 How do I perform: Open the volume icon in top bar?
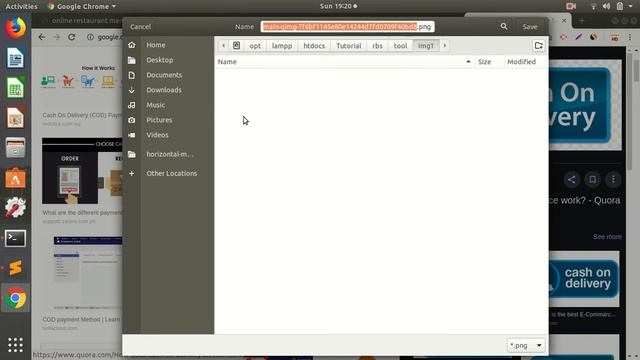click(x=607, y=6)
